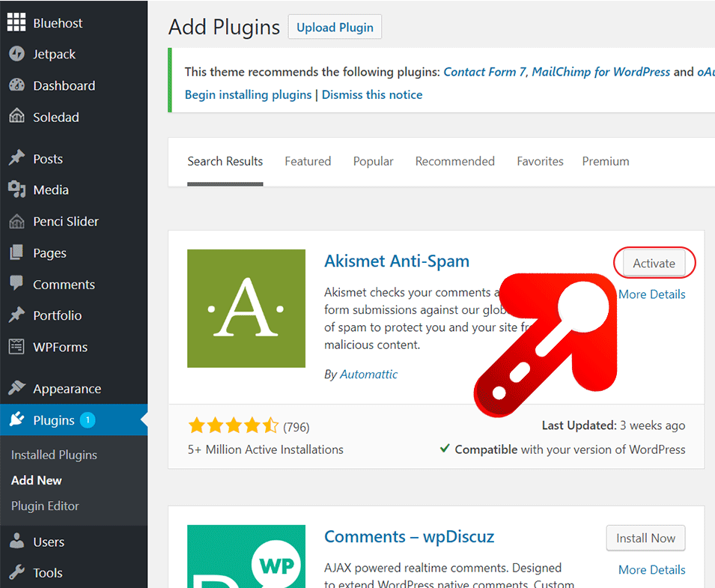Click Begin installing plugins link

click(x=248, y=95)
